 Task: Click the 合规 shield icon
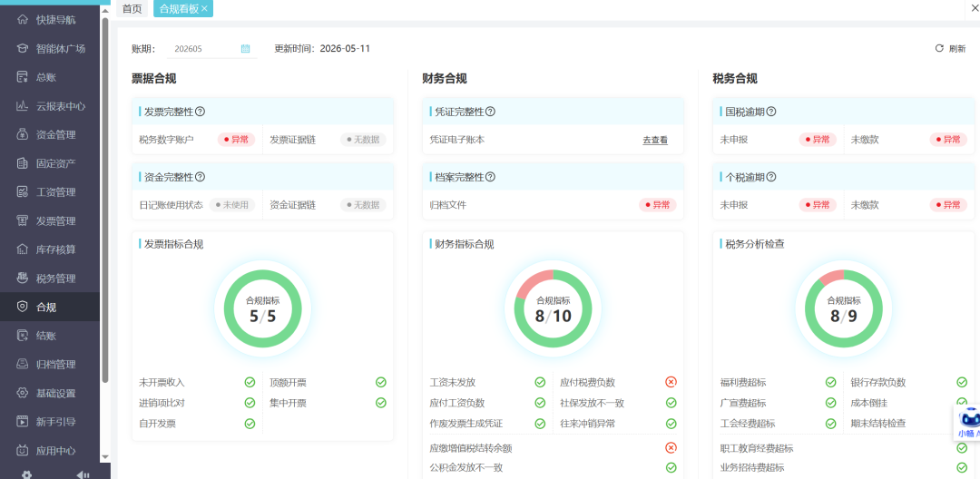pos(23,307)
